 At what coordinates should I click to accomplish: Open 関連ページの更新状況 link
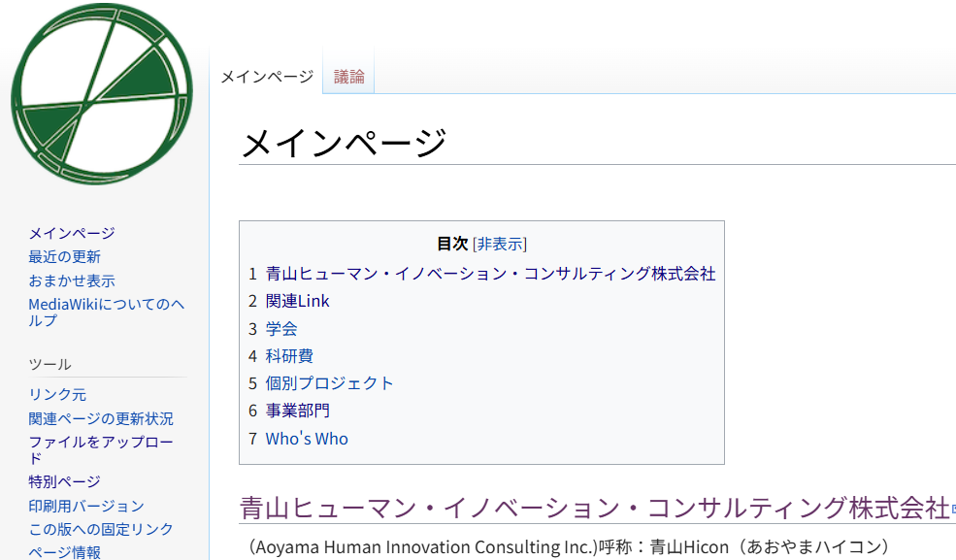click(101, 419)
